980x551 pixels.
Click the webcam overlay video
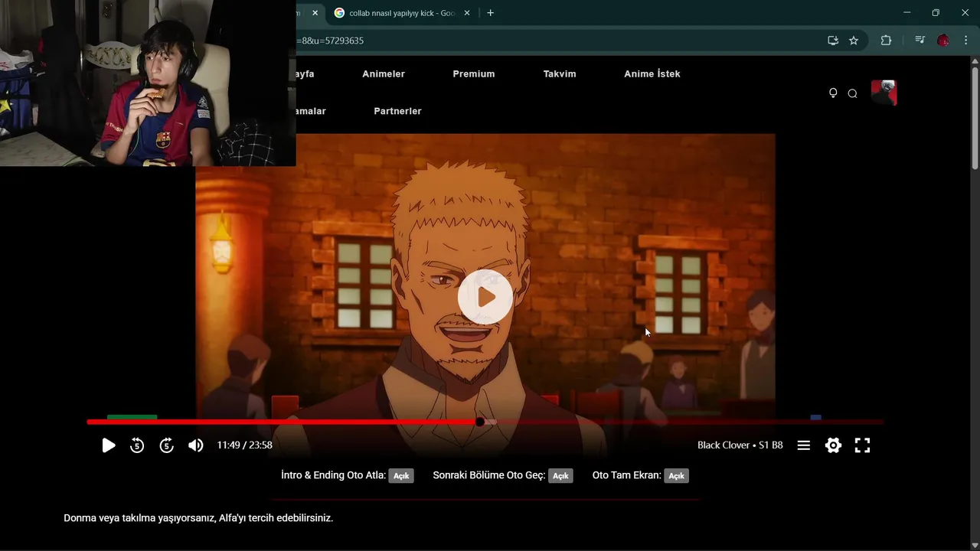coord(148,83)
